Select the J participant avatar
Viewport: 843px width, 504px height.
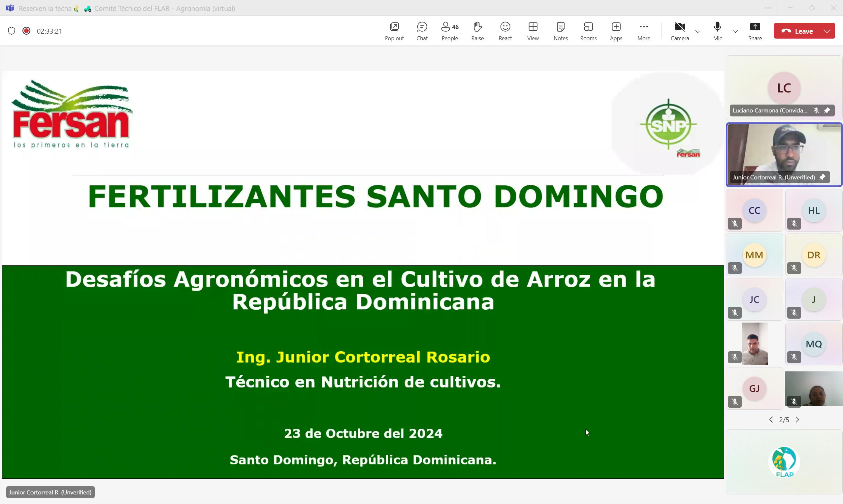tap(813, 299)
